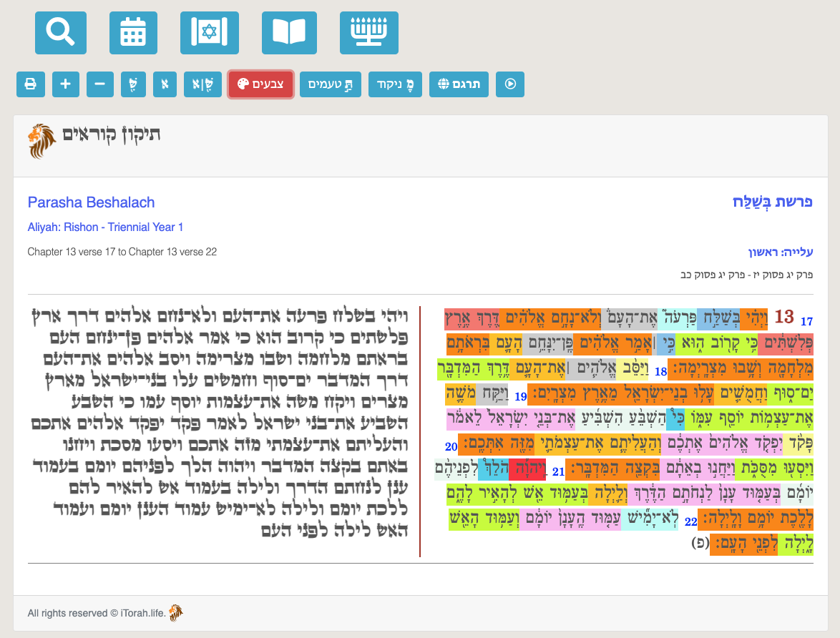Toggle the טעמים cantillation marks display
Viewport: 840px width, 638px height.
(x=330, y=84)
